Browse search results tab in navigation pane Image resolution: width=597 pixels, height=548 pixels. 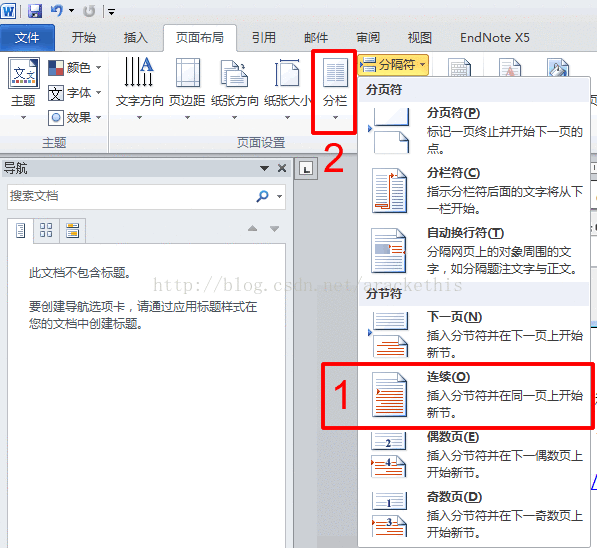click(72, 230)
